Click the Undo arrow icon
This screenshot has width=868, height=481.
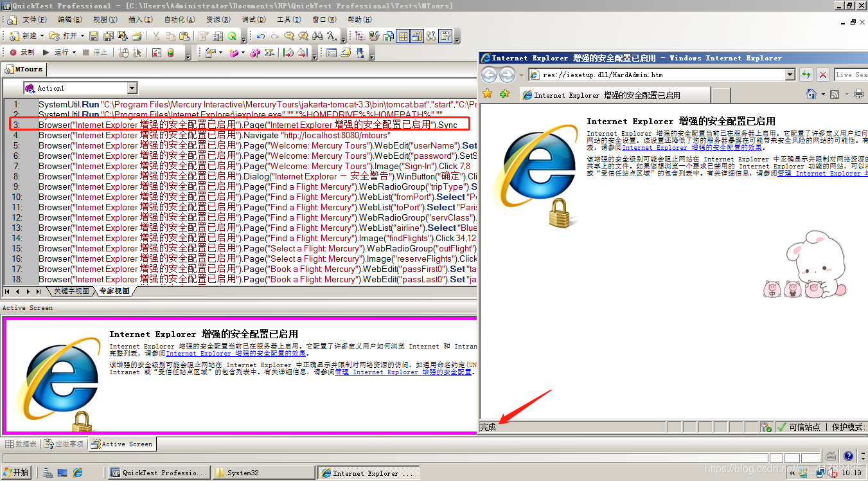pyautogui.click(x=261, y=36)
